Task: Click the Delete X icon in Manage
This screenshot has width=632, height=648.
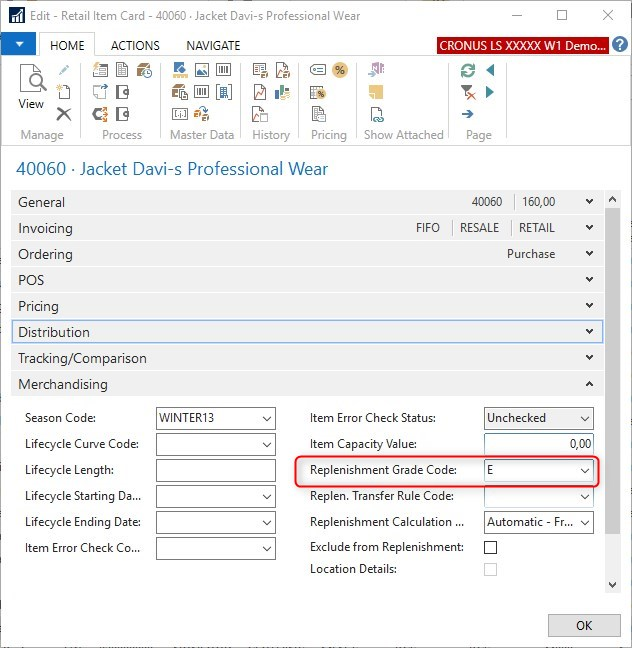Action: 64,114
